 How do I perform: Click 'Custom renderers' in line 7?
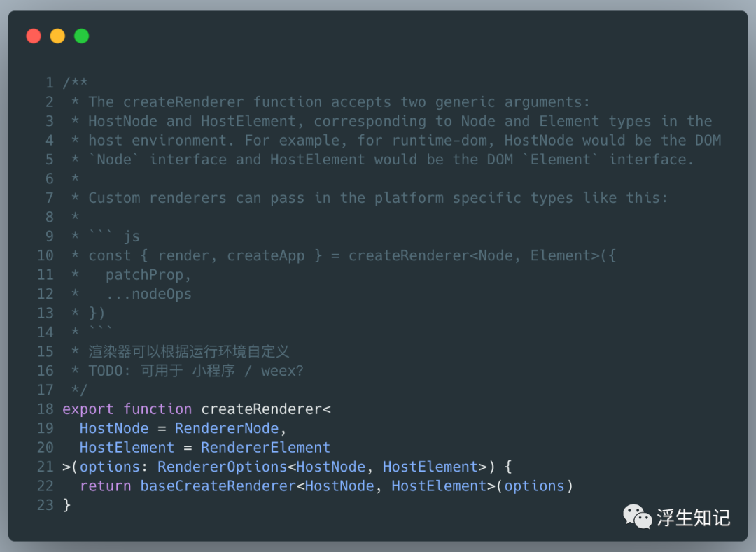tap(157, 198)
